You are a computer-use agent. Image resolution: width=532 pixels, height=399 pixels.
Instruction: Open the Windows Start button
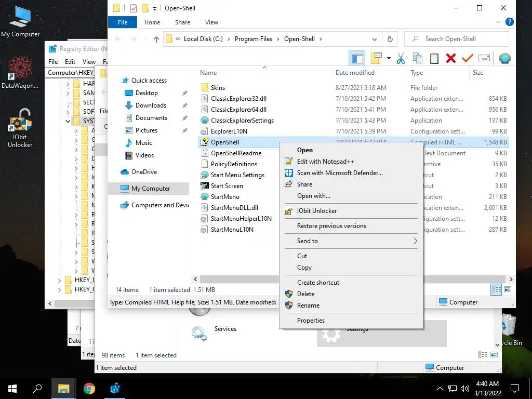tap(12, 389)
